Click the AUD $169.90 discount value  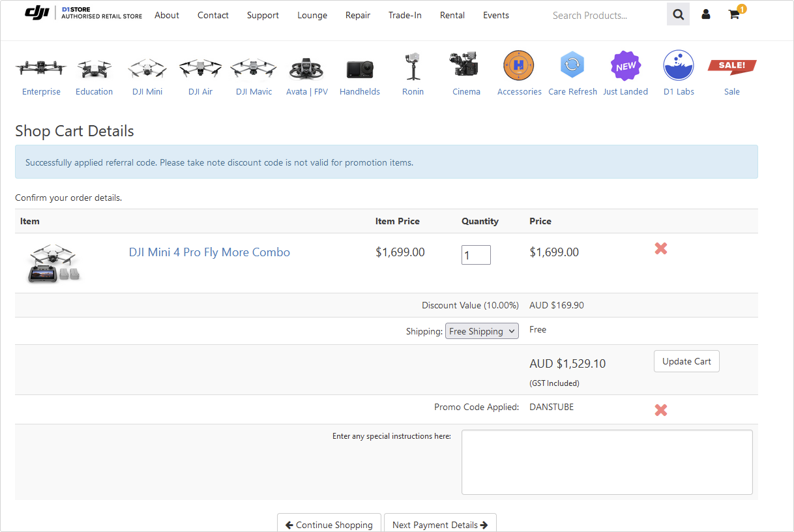pyautogui.click(x=557, y=305)
